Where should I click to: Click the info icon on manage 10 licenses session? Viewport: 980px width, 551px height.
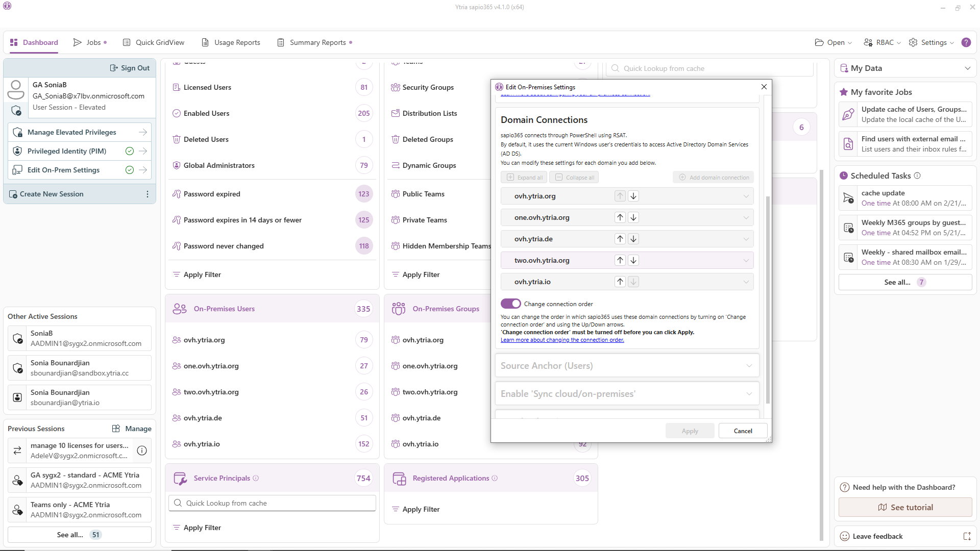coord(142,450)
